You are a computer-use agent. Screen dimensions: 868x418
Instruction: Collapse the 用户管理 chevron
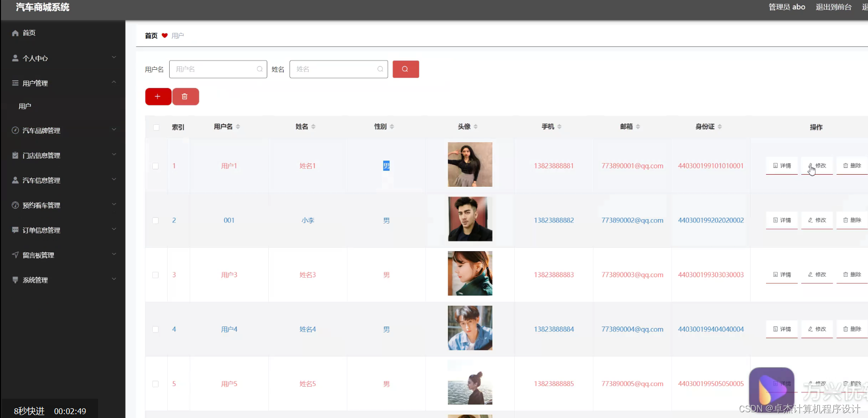(x=114, y=82)
